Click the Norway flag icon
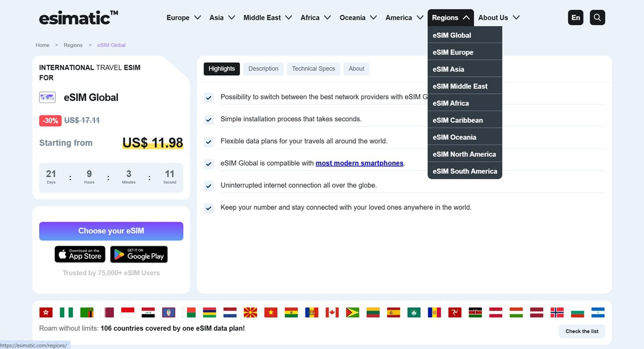 coord(558,312)
